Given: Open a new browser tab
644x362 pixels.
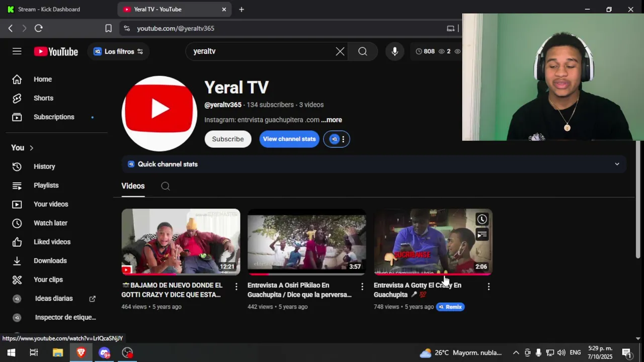Looking at the screenshot, I should coord(242,9).
